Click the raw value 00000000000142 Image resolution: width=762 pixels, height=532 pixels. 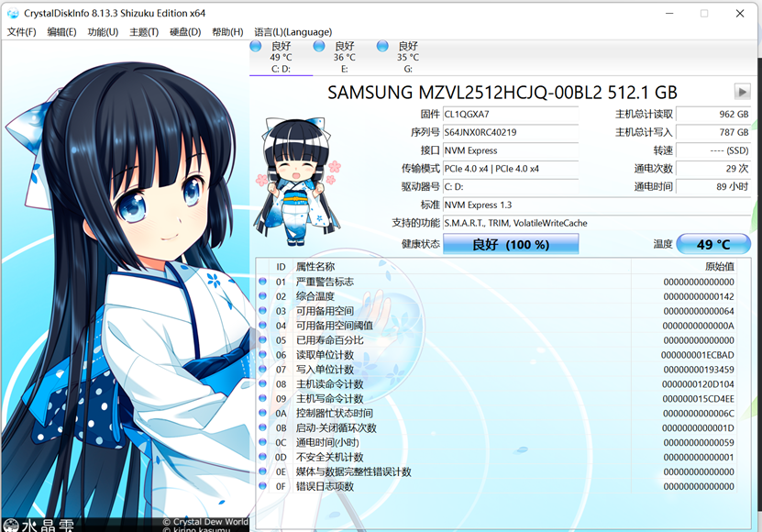[x=699, y=296]
